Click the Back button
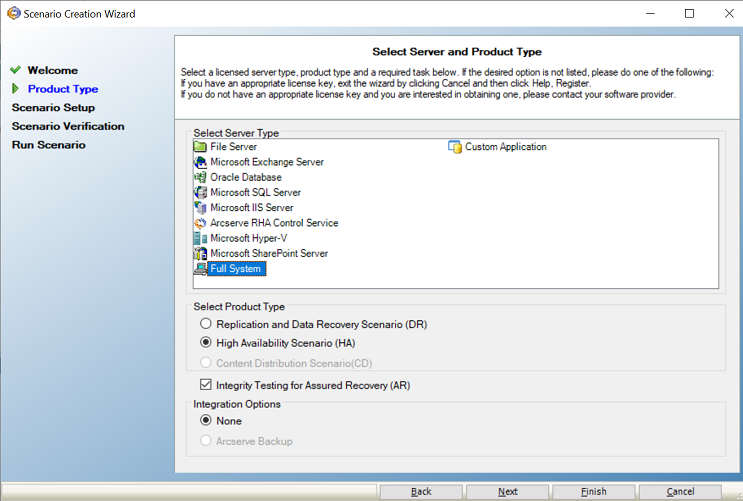Screen dimensions: 743x501 click(x=421, y=492)
